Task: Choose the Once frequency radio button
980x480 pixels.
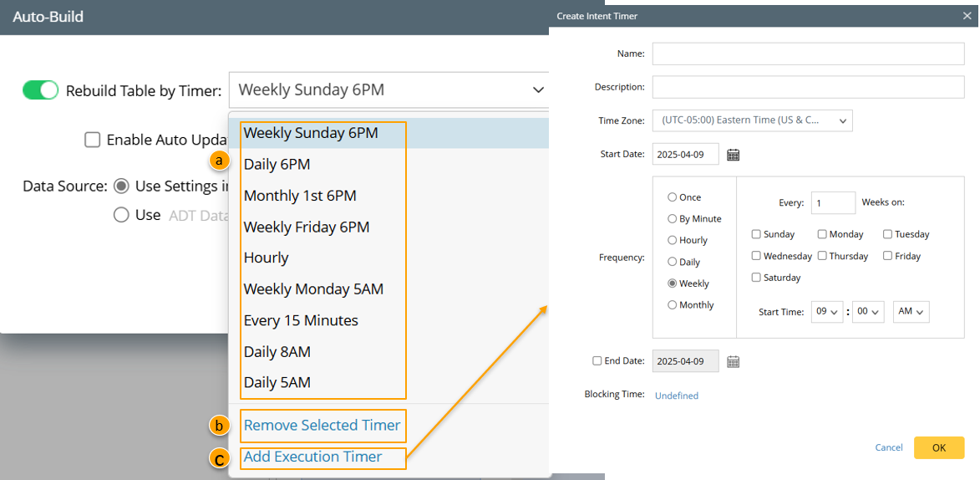Action: [673, 197]
